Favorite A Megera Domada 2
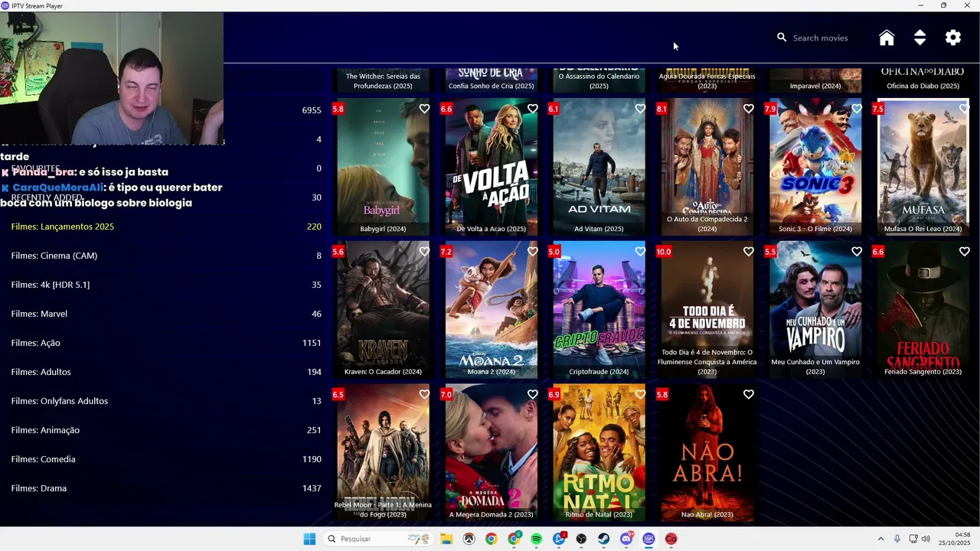The height and width of the screenshot is (551, 980). 532,395
